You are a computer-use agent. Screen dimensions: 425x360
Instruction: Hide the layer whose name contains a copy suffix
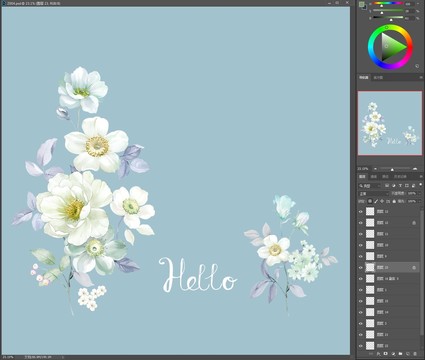(x=361, y=279)
